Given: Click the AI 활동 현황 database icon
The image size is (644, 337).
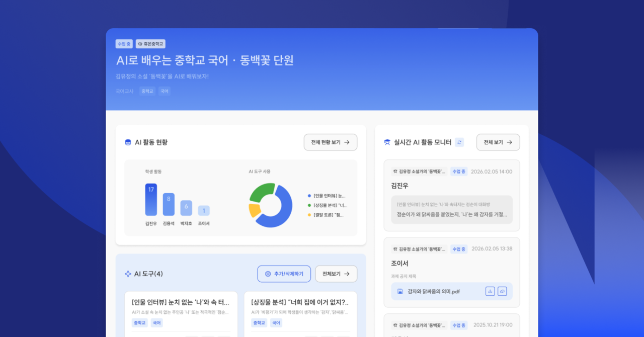Looking at the screenshot, I should tap(128, 142).
